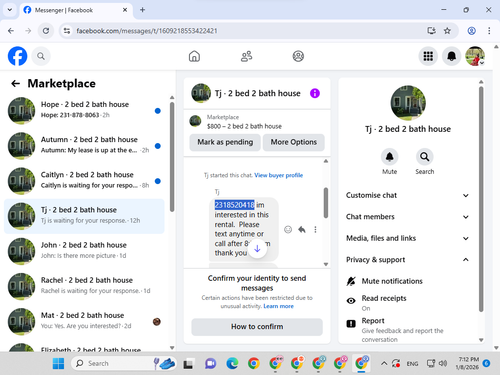Open more options dots on Tj's message
Viewport: 500px width, 375px height.
tap(315, 229)
